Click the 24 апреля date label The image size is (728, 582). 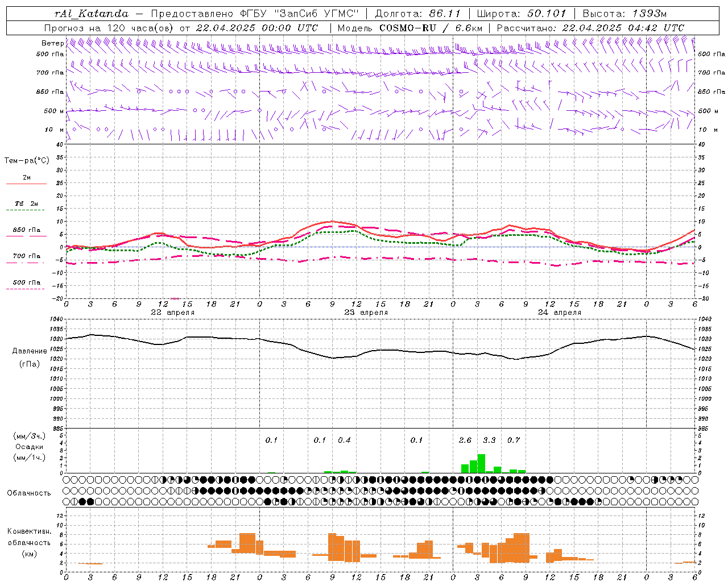(559, 313)
